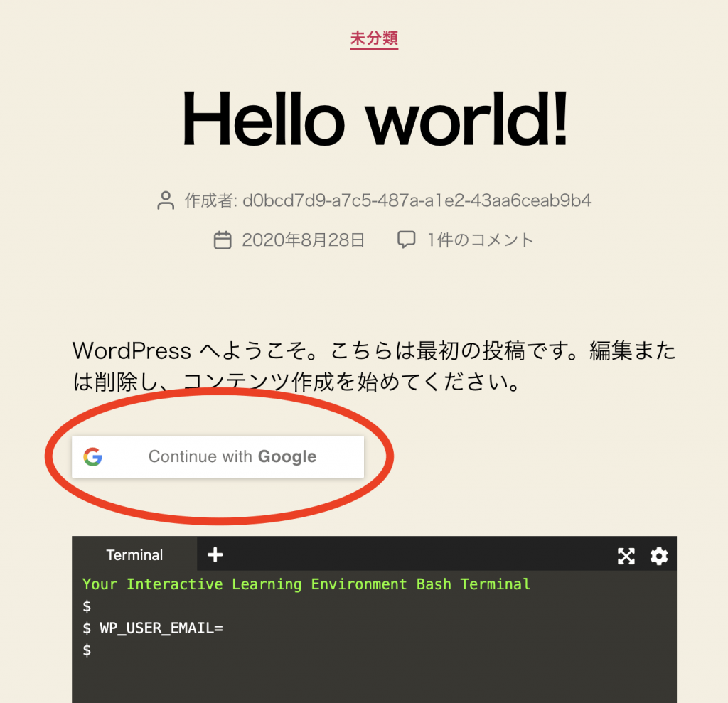The image size is (728, 703).
Task: Click the comment bubble icon
Action: [x=406, y=240]
